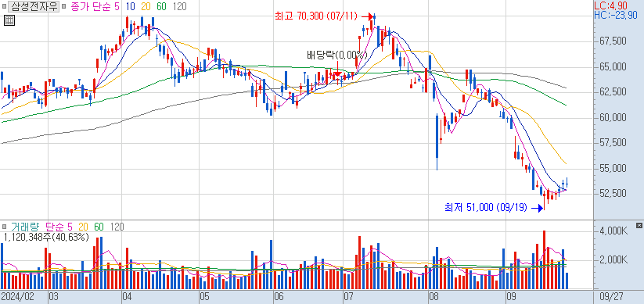
Task: Click the 65,000 price axis label
Action: [613, 66]
